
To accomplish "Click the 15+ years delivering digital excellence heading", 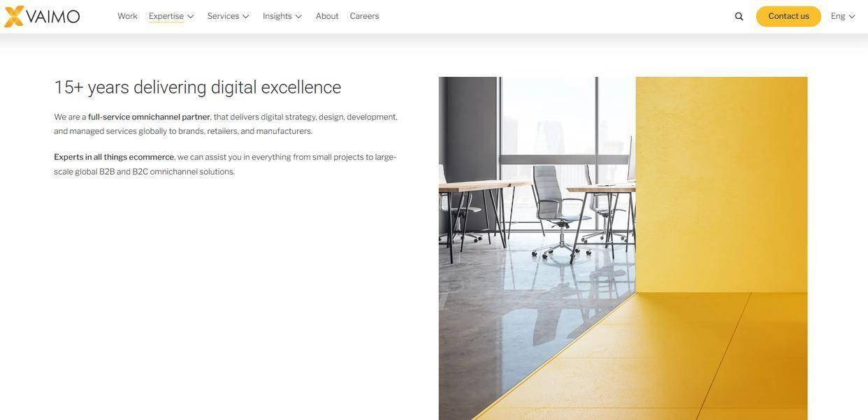I will [198, 87].
